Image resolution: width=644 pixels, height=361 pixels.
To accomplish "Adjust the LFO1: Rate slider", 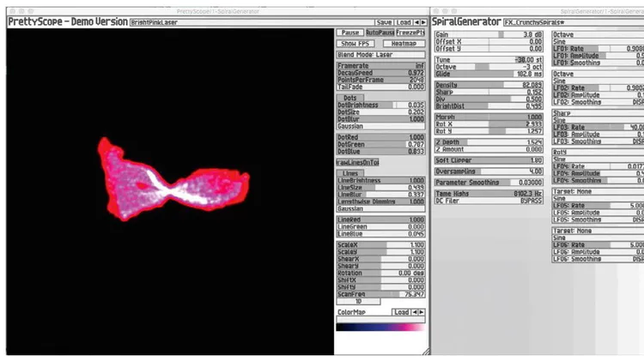I will 598,49.
